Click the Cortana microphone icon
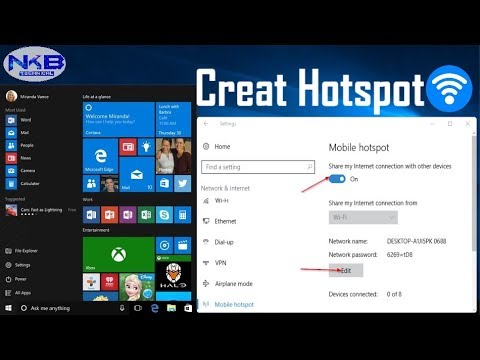Image resolution: width=480 pixels, height=360 pixels. pyautogui.click(x=122, y=308)
